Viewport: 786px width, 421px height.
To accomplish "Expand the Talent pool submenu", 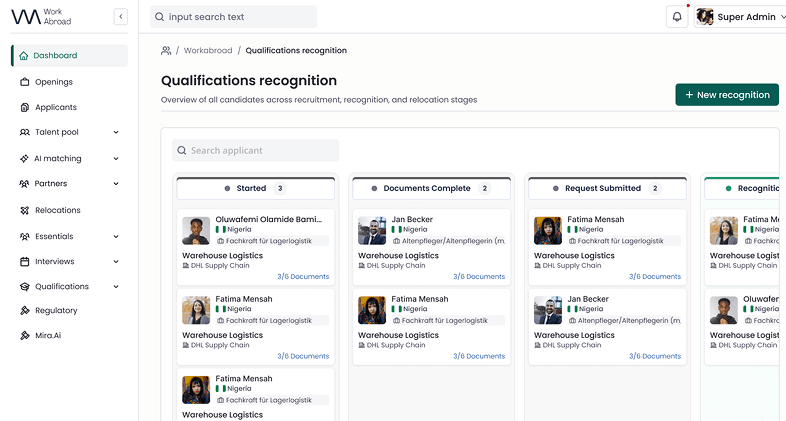I will [116, 132].
